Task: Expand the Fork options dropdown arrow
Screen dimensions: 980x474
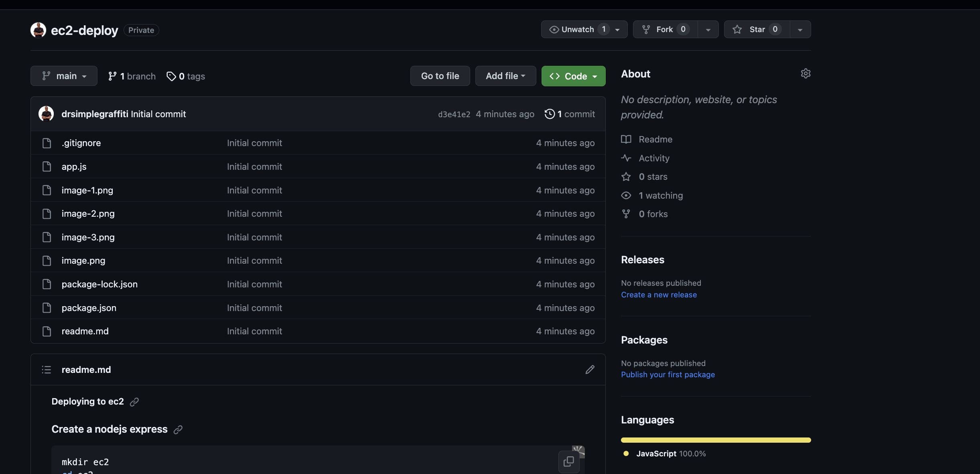Action: click(x=708, y=30)
